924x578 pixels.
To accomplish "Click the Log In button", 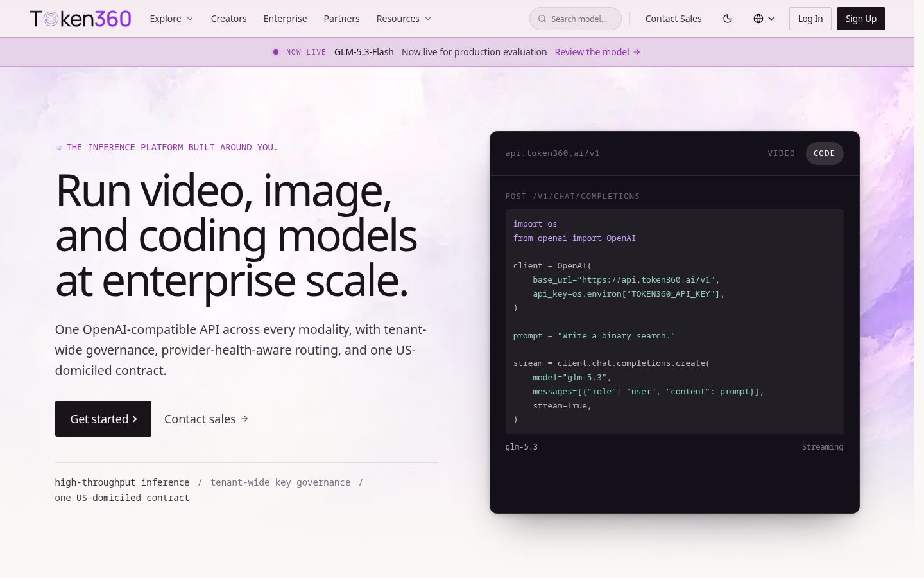I will [x=810, y=19].
